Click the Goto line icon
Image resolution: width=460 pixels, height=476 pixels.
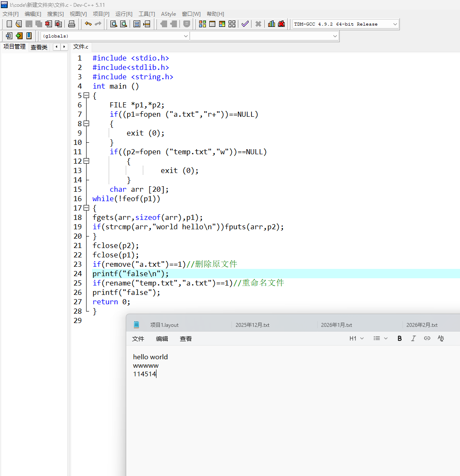(x=147, y=24)
